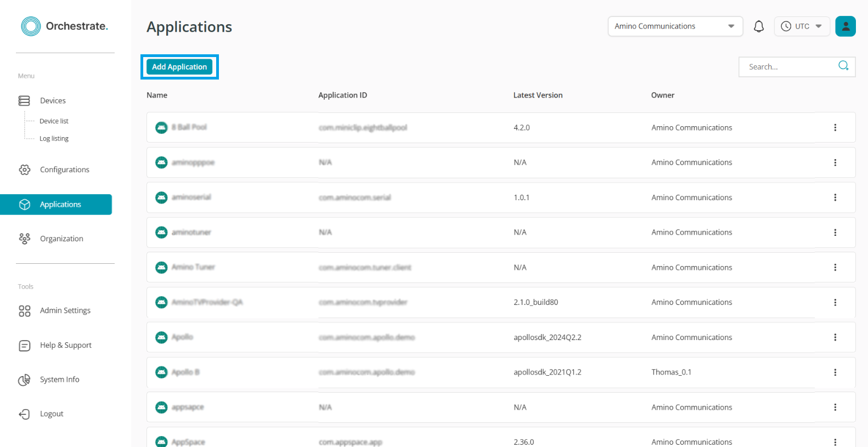Expand the Amino Communications organization dropdown
This screenshot has width=868, height=447.
pos(675,26)
